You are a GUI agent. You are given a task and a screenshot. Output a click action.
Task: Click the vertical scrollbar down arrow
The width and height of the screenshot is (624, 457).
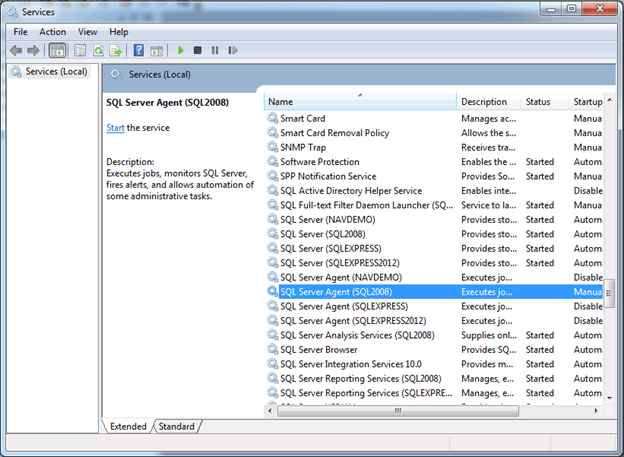click(x=610, y=398)
